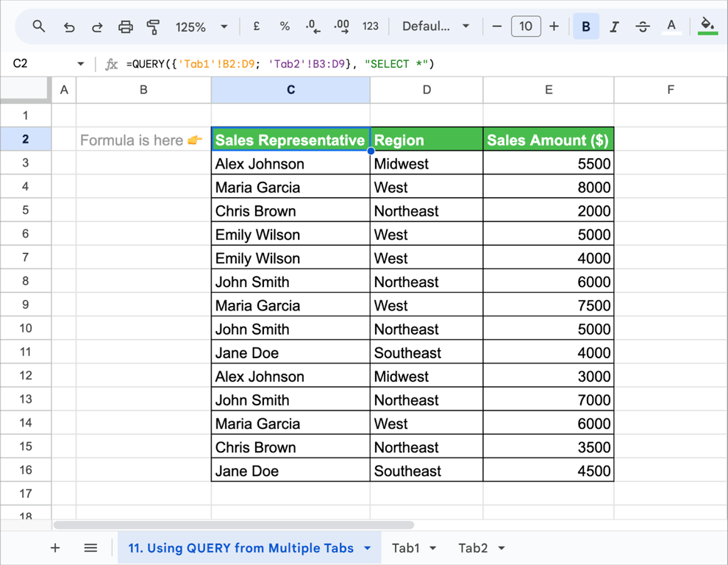Image resolution: width=728 pixels, height=565 pixels.
Task: Select column F header
Action: [671, 90]
